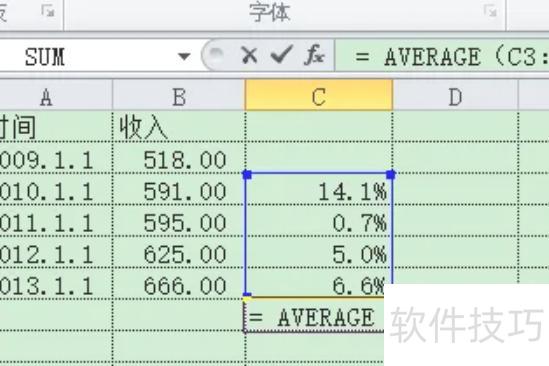
Task: Select the 时间 header cell
Action: click(56, 127)
